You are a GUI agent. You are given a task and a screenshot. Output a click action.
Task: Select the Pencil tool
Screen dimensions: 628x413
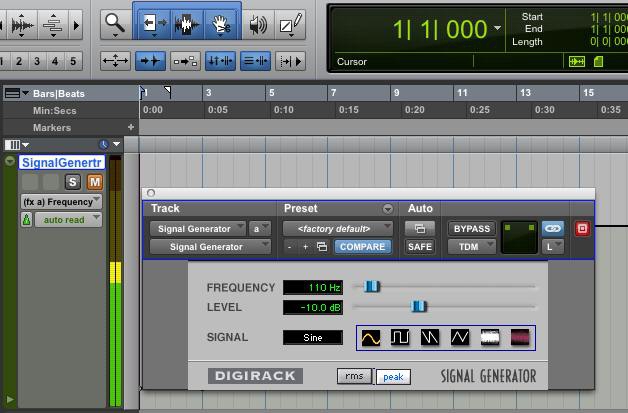click(291, 25)
